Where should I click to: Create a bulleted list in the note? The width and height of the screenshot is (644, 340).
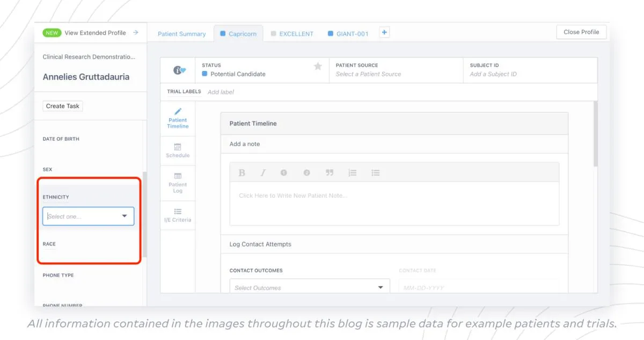(375, 172)
